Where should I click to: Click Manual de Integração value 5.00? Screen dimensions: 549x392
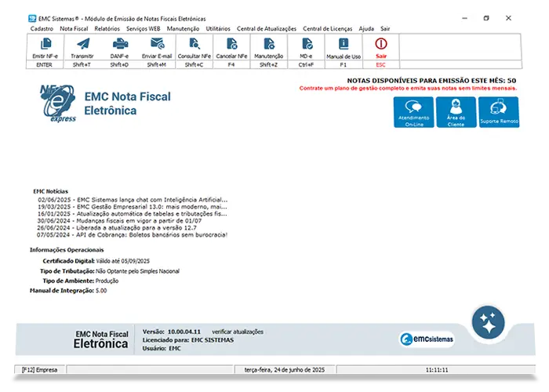pos(101,291)
